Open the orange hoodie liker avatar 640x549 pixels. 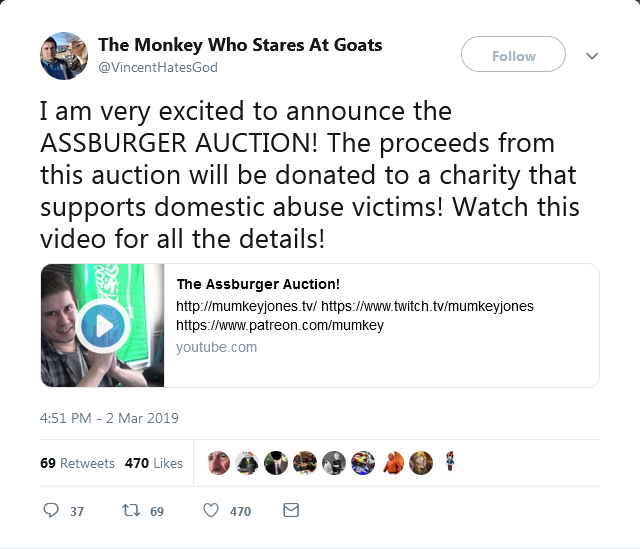(392, 463)
